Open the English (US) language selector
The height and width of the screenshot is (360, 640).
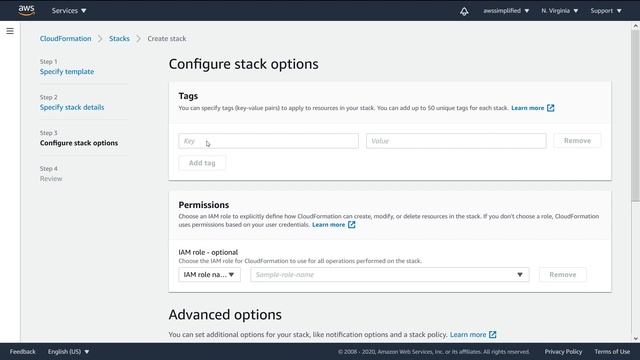tap(68, 351)
